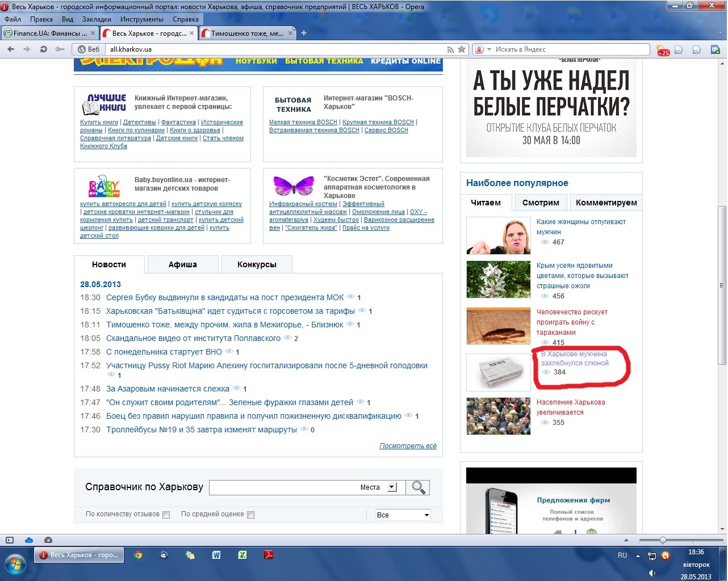
Task: Open Word from the taskbar
Action: click(216, 555)
